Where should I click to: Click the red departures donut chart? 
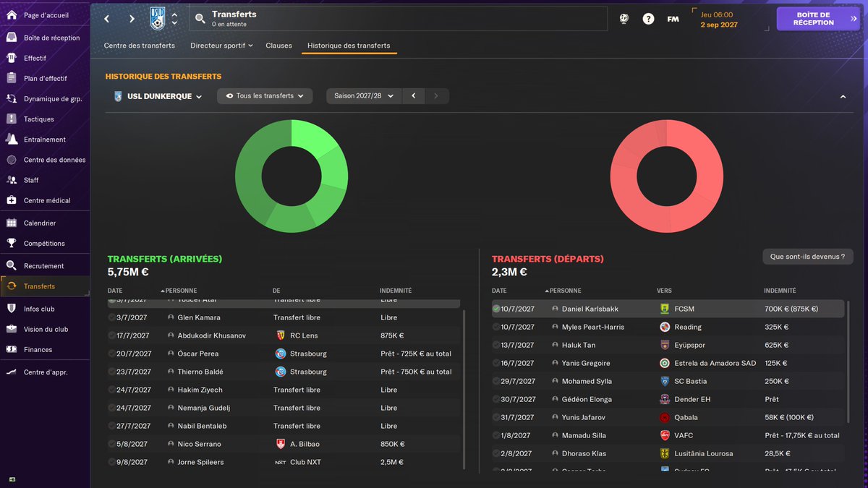tap(666, 176)
